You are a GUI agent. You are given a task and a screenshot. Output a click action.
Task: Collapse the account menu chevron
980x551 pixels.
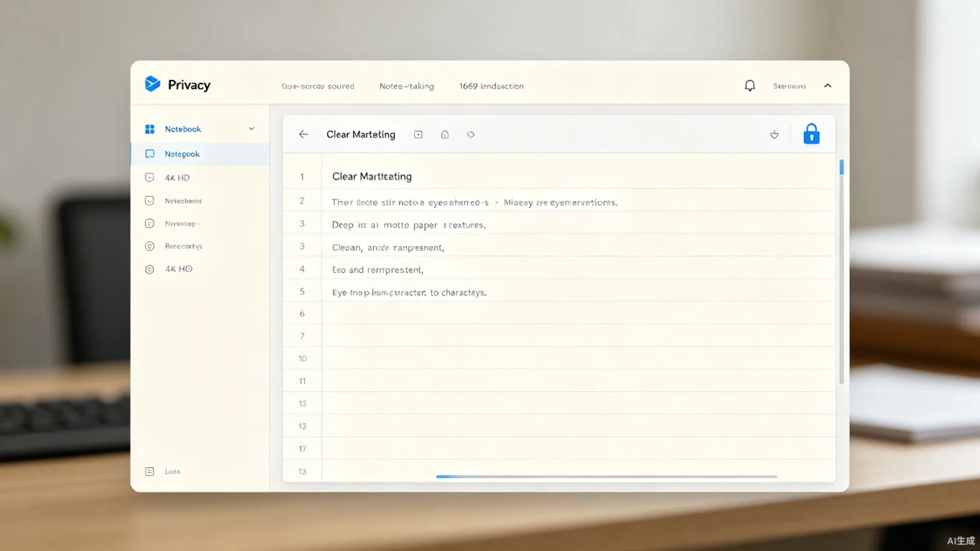click(x=827, y=86)
